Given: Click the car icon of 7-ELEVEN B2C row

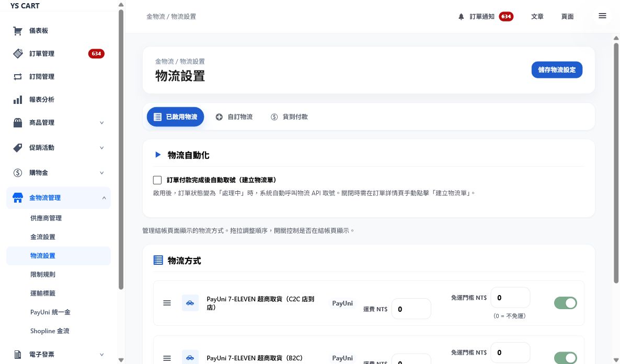Looking at the screenshot, I should (190, 357).
